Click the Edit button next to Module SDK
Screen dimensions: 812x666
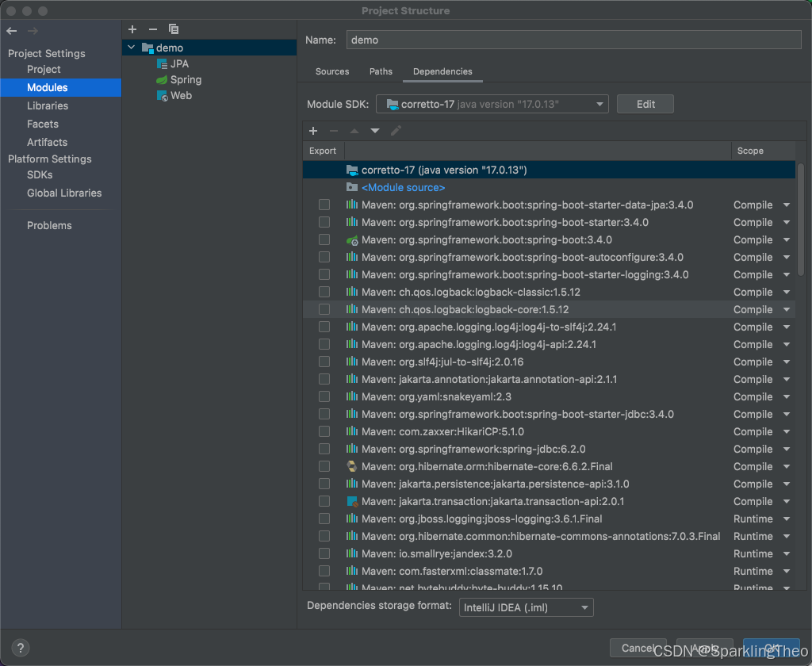[x=645, y=104]
